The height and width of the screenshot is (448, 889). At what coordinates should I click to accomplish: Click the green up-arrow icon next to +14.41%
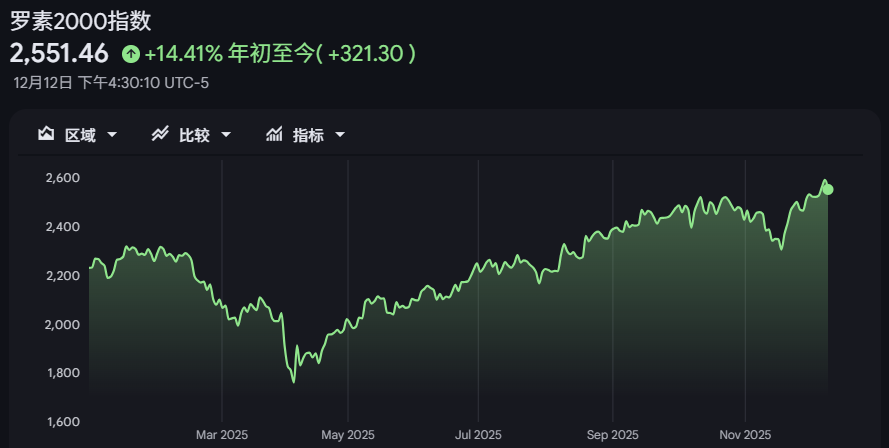coord(131,54)
